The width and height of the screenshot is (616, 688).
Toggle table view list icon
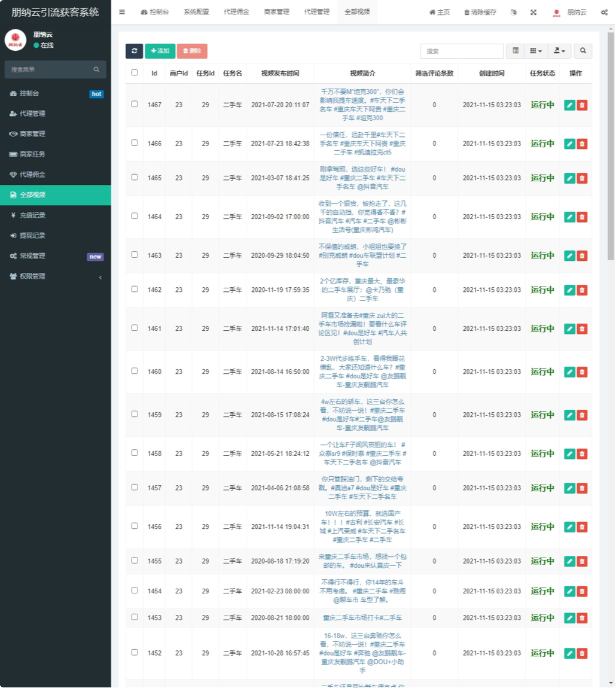point(516,51)
